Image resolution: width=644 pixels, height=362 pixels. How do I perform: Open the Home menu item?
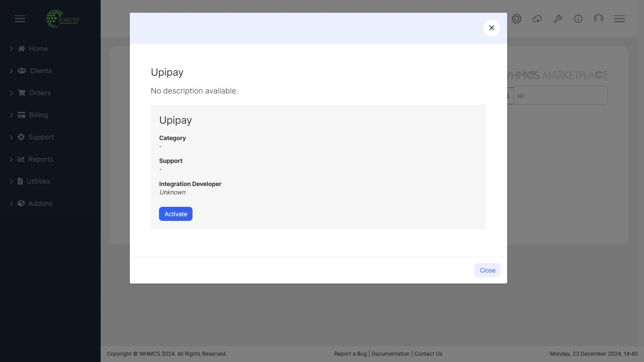tap(38, 49)
